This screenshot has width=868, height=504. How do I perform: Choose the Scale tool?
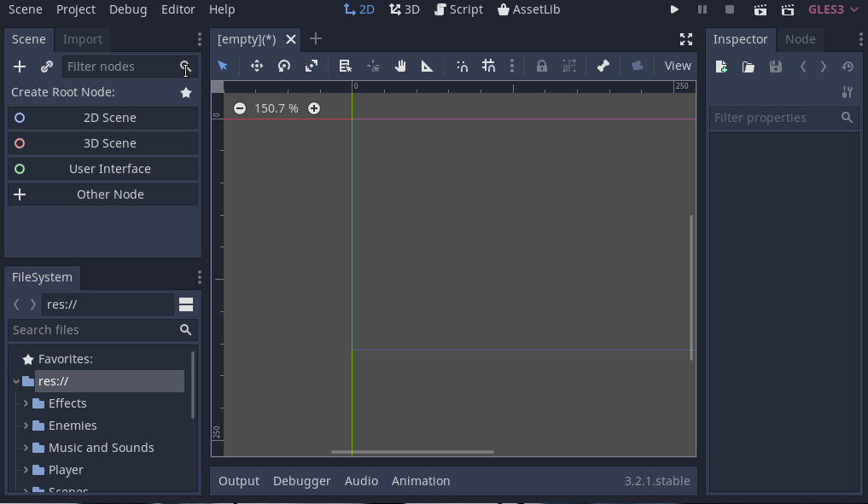point(311,66)
